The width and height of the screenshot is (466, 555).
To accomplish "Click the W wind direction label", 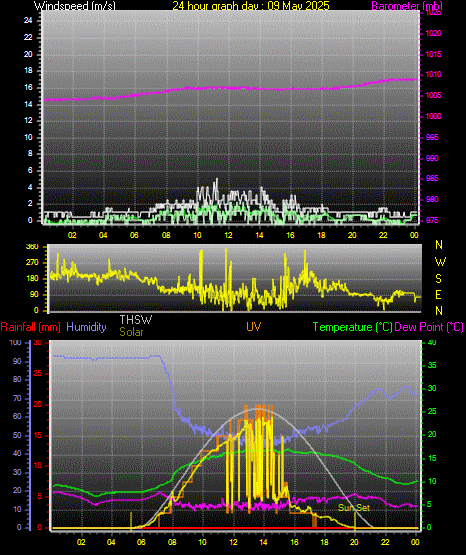I will click(x=440, y=262).
